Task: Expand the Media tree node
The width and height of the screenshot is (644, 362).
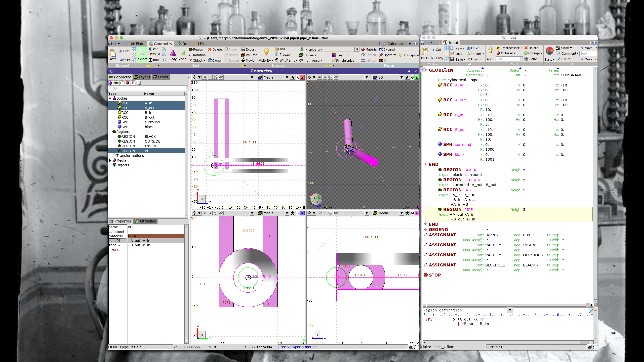Action: [110, 160]
